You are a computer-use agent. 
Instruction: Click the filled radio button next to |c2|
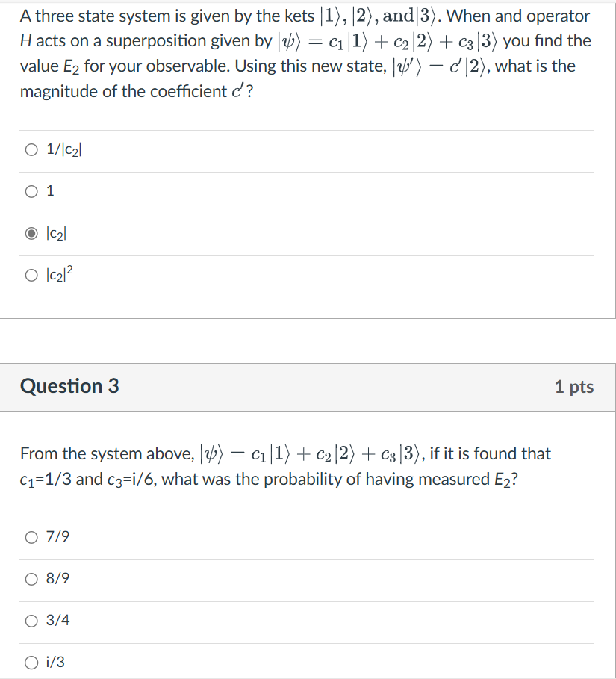click(31, 233)
